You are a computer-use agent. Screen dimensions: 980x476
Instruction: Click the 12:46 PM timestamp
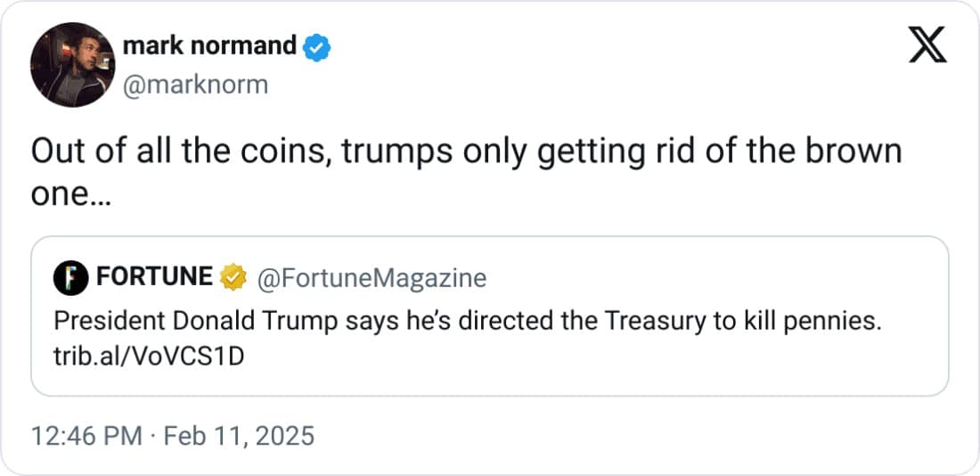[86, 436]
